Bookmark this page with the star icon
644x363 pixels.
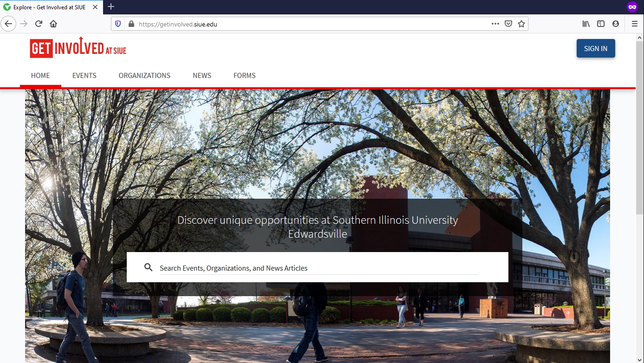(x=521, y=24)
